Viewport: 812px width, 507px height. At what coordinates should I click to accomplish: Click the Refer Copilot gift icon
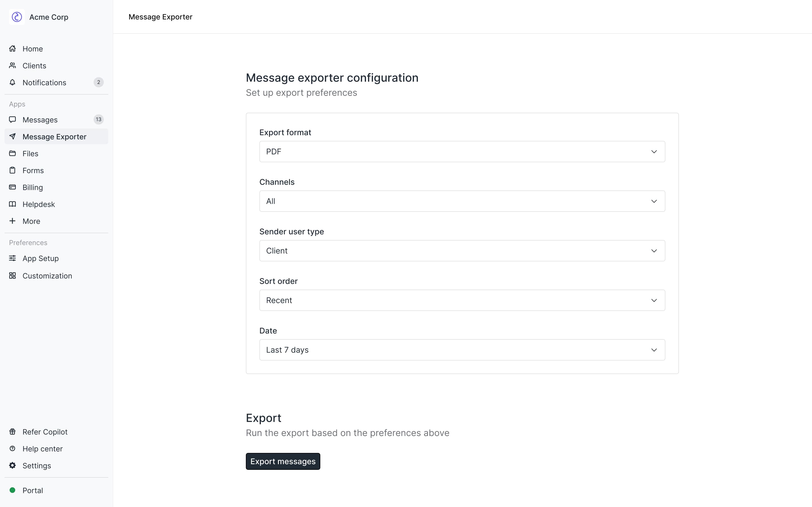click(x=12, y=432)
